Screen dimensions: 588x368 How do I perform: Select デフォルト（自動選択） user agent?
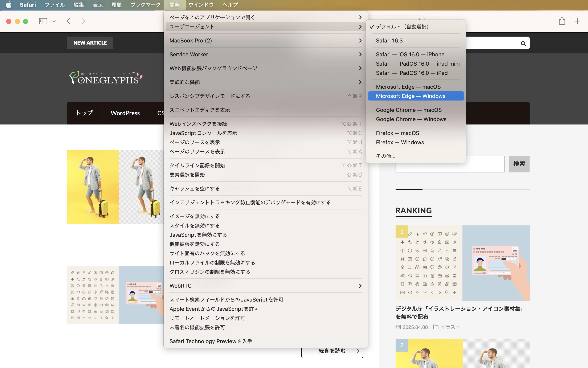[x=416, y=26]
